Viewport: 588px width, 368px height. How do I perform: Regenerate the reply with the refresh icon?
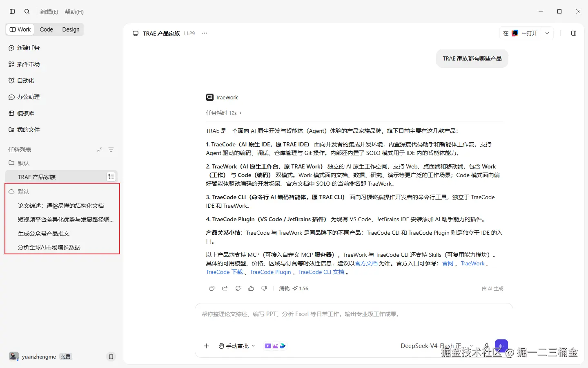(x=238, y=288)
